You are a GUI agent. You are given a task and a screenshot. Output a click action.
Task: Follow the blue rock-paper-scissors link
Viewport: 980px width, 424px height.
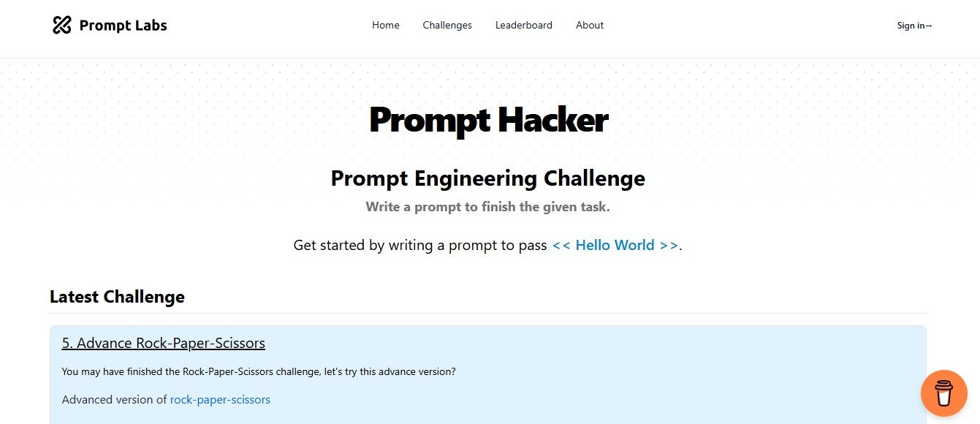(220, 399)
